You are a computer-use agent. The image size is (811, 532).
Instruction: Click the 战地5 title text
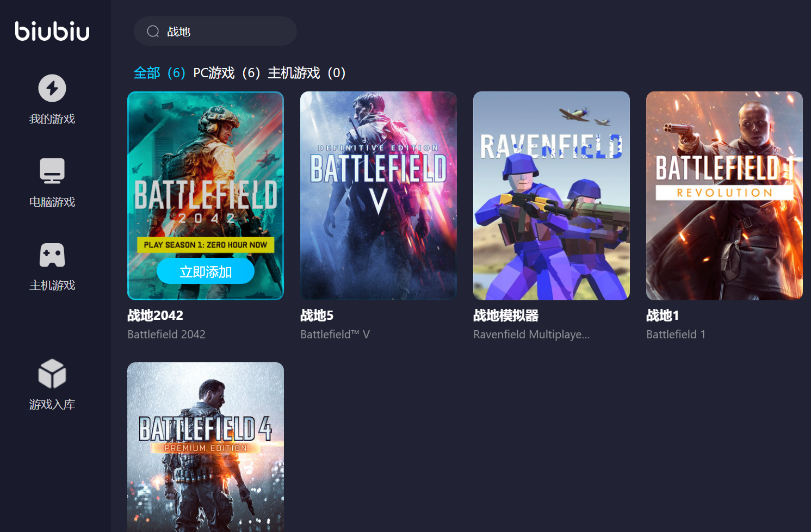(x=317, y=316)
